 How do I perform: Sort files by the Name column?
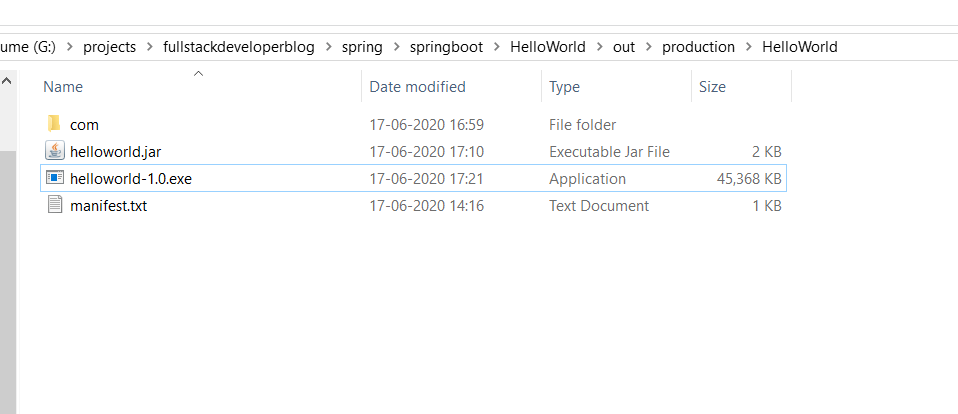63,87
